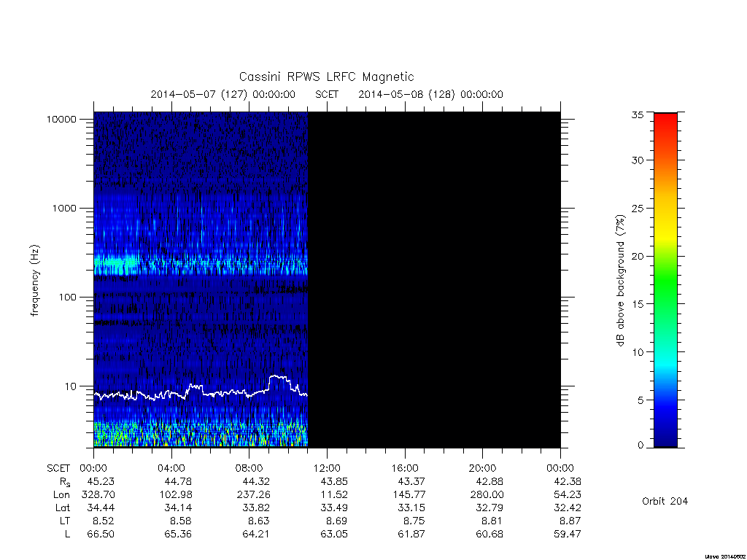The width and height of the screenshot is (747, 560).
Task: Click the 12:00 SCET time label
Action: click(x=327, y=468)
